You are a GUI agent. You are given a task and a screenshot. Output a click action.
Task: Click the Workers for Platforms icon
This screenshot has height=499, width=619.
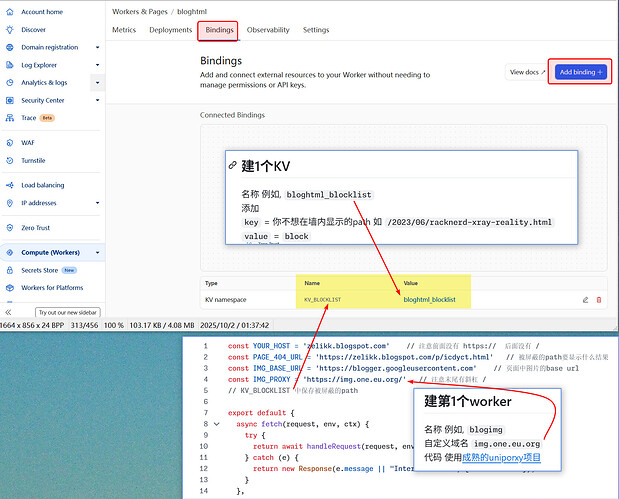(10, 288)
